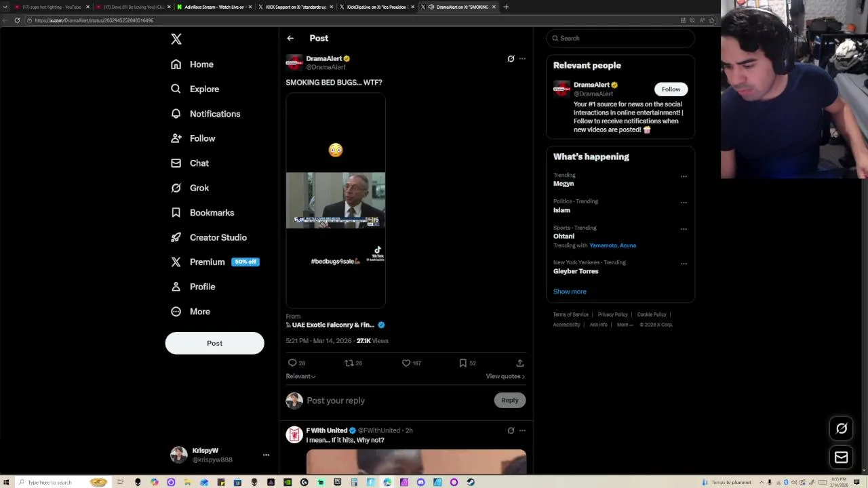Open the KrispyW account menu dots
The image size is (868, 488).
pyautogui.click(x=266, y=455)
